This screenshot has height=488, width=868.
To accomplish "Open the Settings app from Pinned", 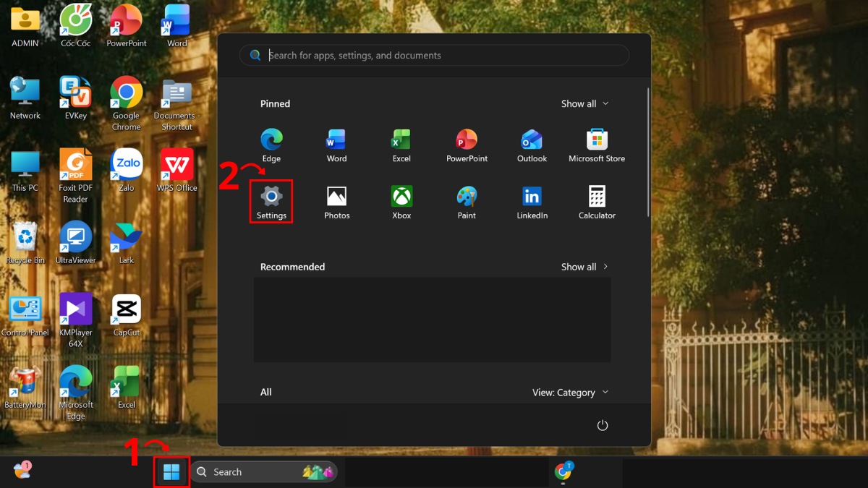I will click(271, 201).
